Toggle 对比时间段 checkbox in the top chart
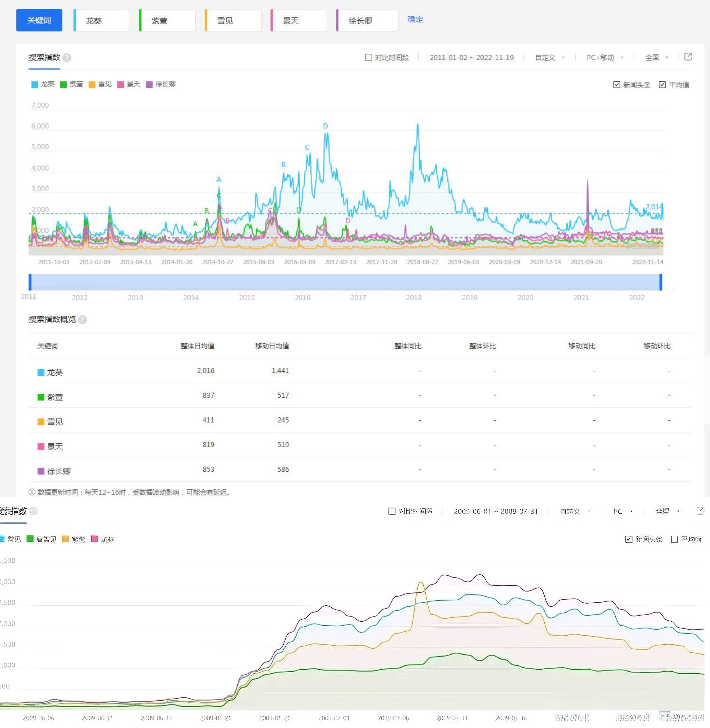 [x=368, y=57]
